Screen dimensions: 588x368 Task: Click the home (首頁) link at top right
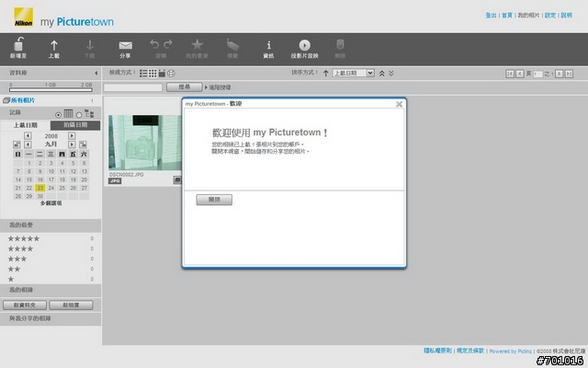(x=507, y=16)
